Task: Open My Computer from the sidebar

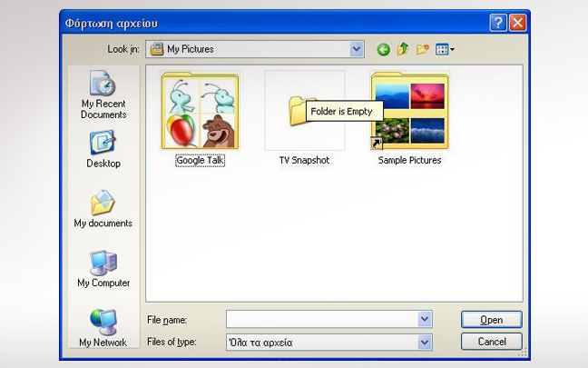Action: coord(103,269)
